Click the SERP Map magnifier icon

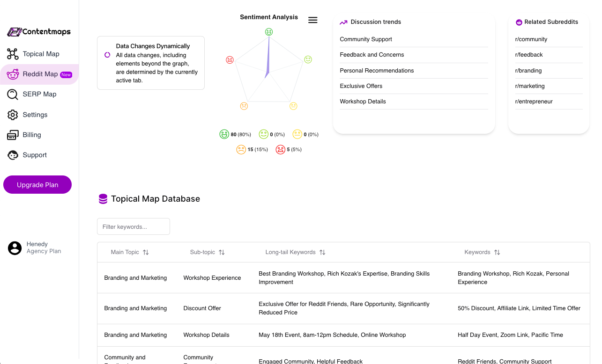[13, 94]
